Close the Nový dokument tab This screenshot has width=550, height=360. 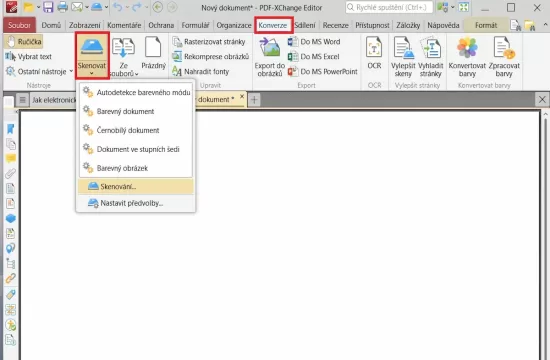(242, 96)
